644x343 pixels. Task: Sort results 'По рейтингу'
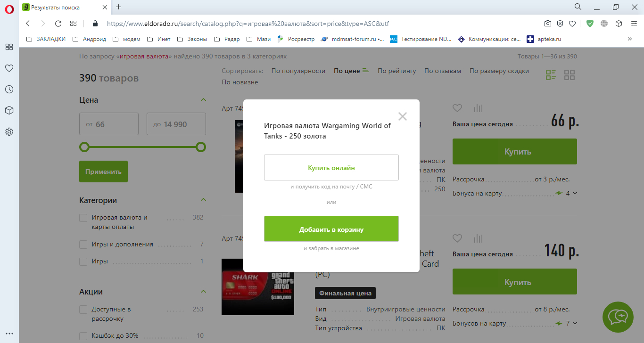point(397,71)
